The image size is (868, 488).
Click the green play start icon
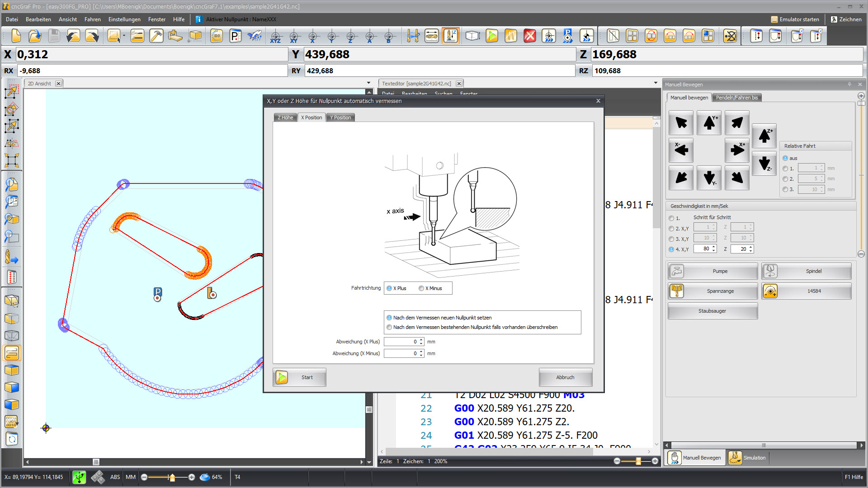coord(492,36)
